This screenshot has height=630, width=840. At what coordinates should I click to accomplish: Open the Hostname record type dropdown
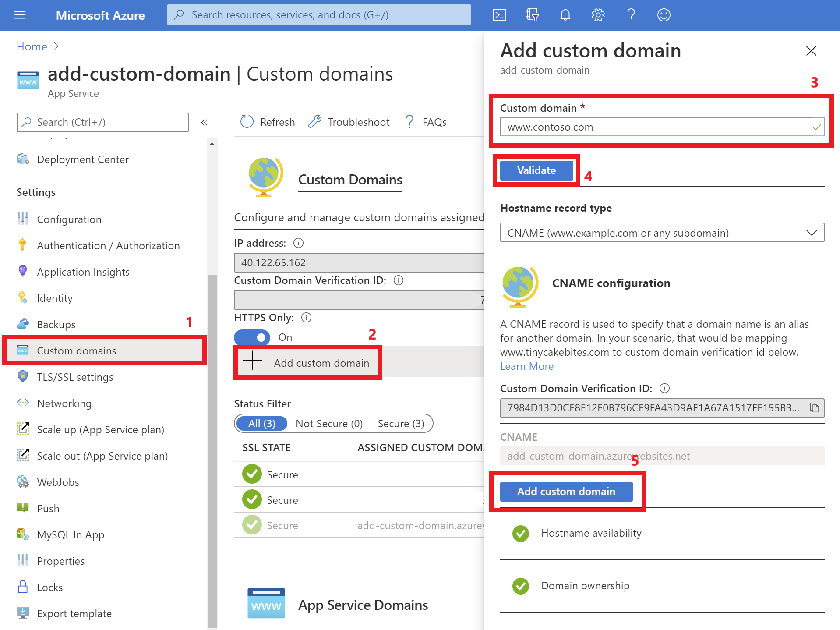click(811, 233)
